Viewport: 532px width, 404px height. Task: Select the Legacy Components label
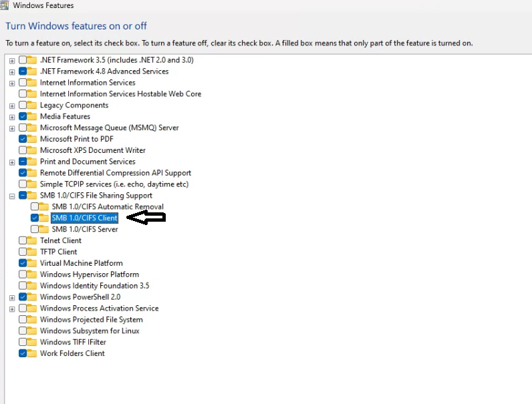click(74, 105)
